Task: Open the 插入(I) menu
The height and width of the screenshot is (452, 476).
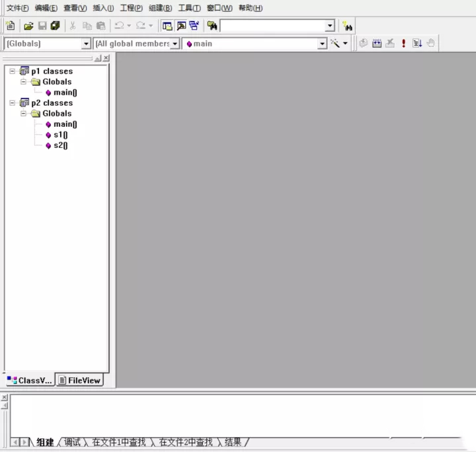Action: [103, 8]
